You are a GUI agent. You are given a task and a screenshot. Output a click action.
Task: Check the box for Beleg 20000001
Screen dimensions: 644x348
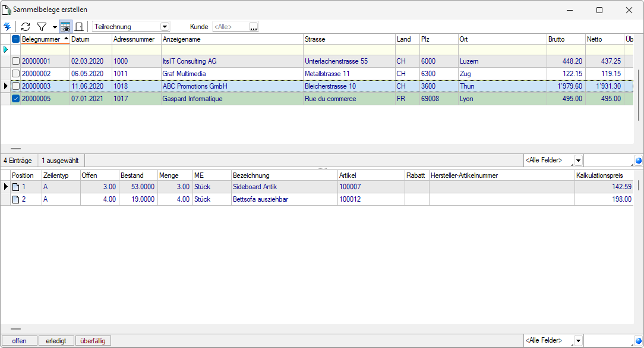[16, 61]
